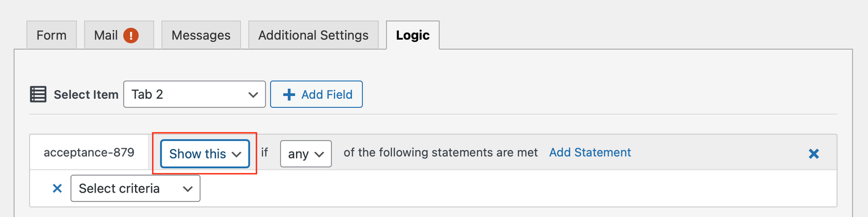868x217 pixels.
Task: Click the 'of the following statements' text
Action: pos(440,152)
